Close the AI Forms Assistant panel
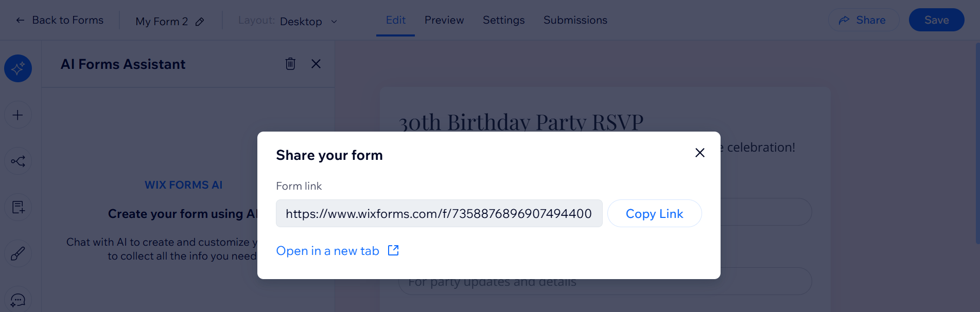This screenshot has width=980, height=312. [x=316, y=64]
